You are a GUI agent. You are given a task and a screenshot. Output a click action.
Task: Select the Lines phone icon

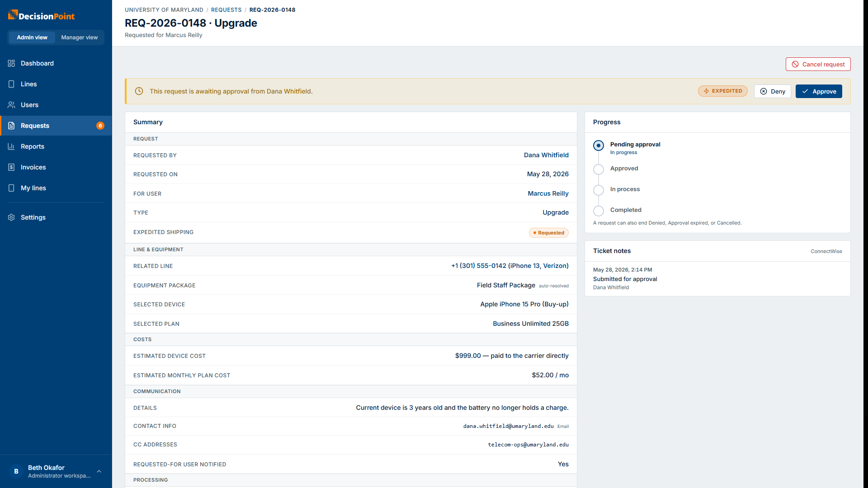[x=11, y=84]
